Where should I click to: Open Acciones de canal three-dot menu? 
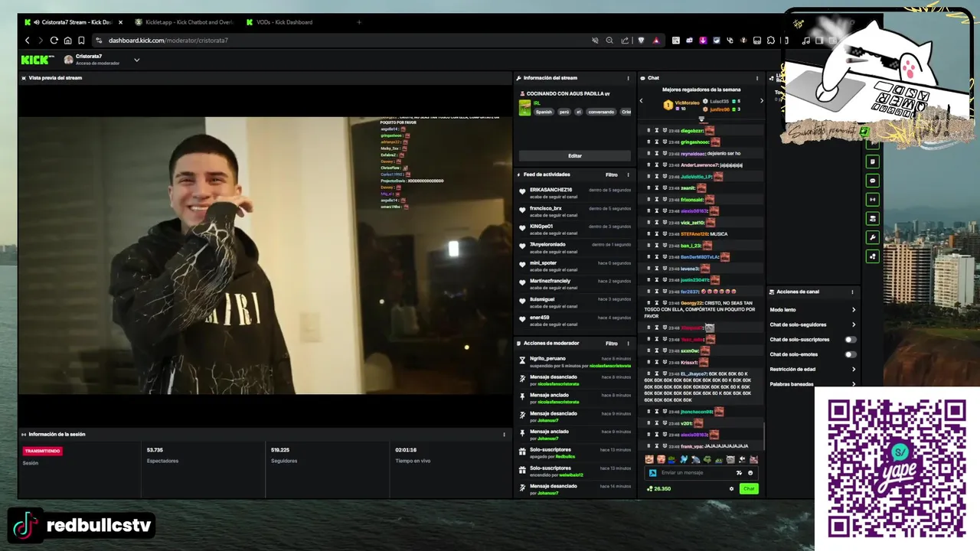pos(852,292)
